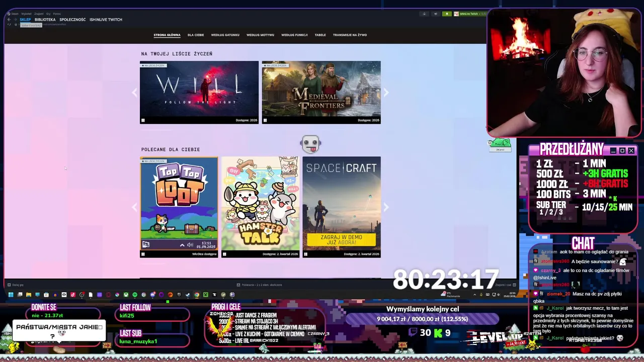The width and height of the screenshot is (644, 362).
Task: Click 'Dodaj grę' at Steam bottom-left
Action: [x=15, y=285]
